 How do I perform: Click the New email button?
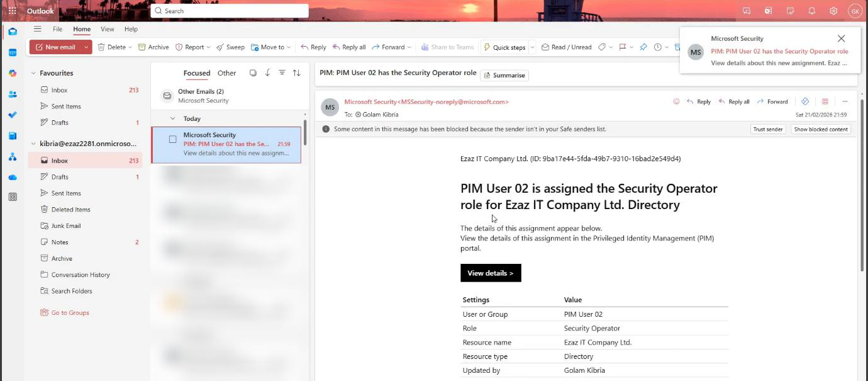[x=55, y=47]
